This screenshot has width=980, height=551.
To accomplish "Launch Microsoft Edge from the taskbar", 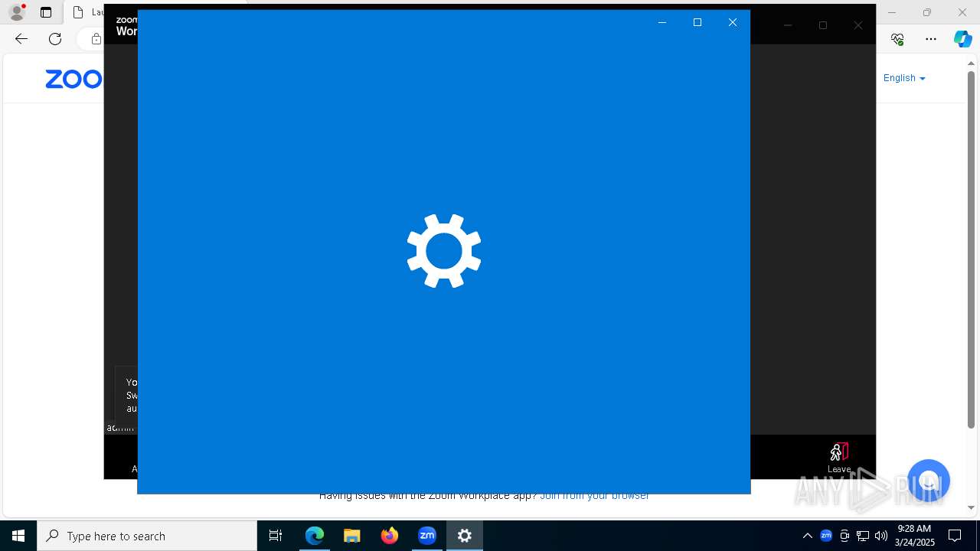I will click(314, 536).
